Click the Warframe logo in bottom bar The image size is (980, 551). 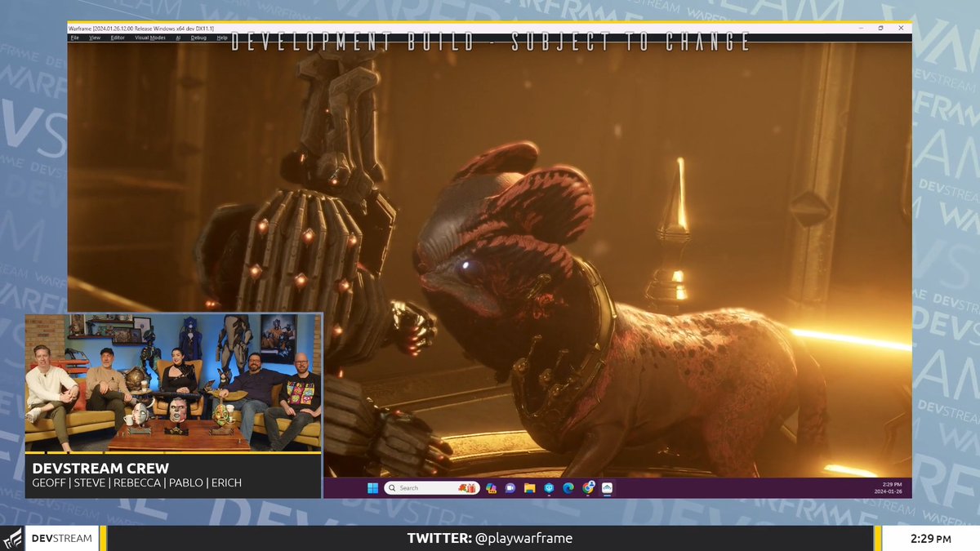click(13, 539)
